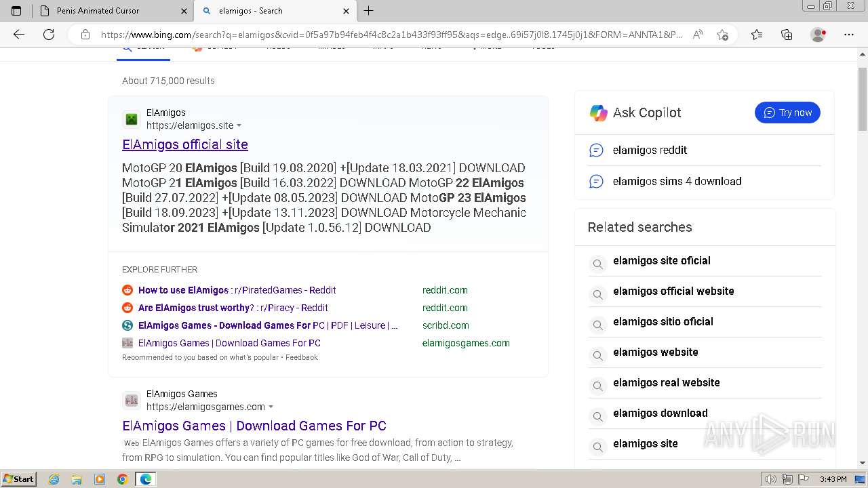Image resolution: width=868 pixels, height=488 pixels.
Task: Open ElAmigos Games PDF Leisure scribd result
Action: (268, 325)
